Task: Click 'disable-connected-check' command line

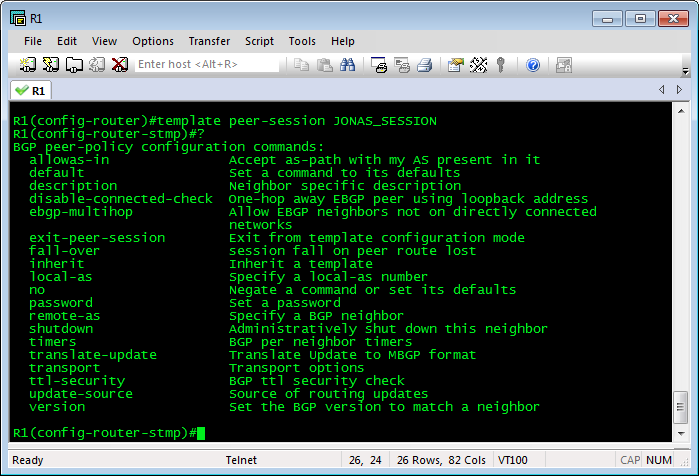Action: coord(121,199)
